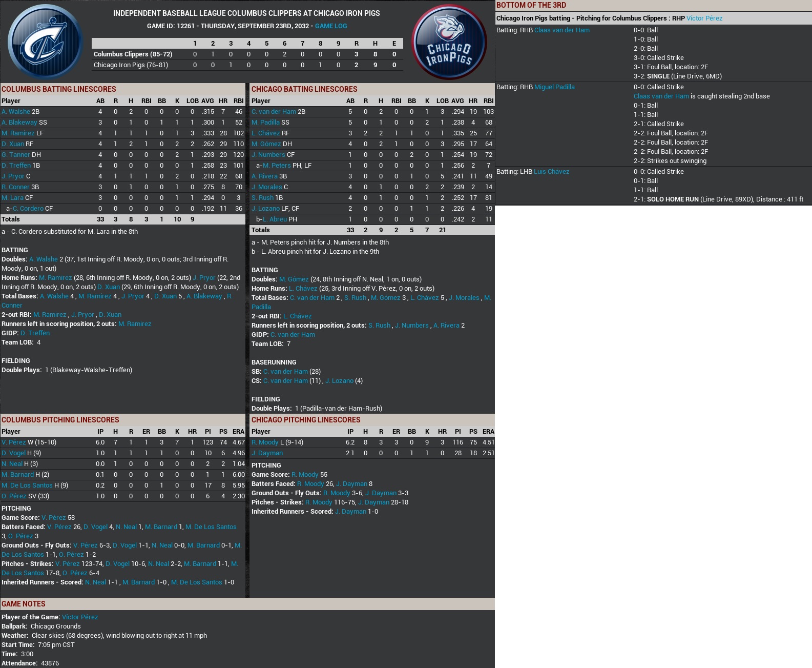Open M. Barnard in Columbus pitching table

coord(17,475)
